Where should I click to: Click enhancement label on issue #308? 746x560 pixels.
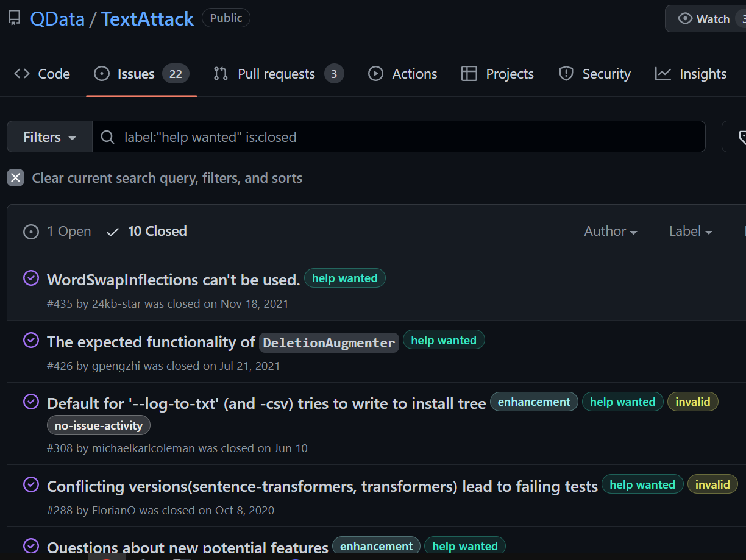[x=534, y=402]
